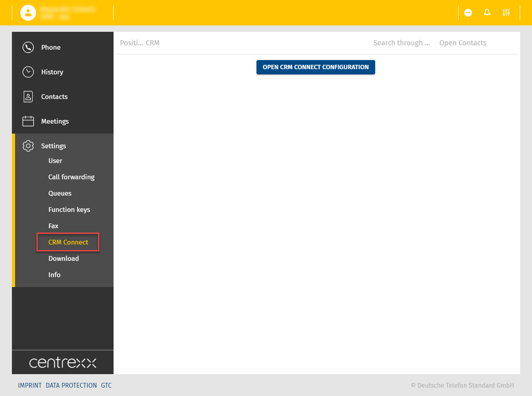Click the History clock icon
Screen dimensions: 532x396
tap(28, 72)
